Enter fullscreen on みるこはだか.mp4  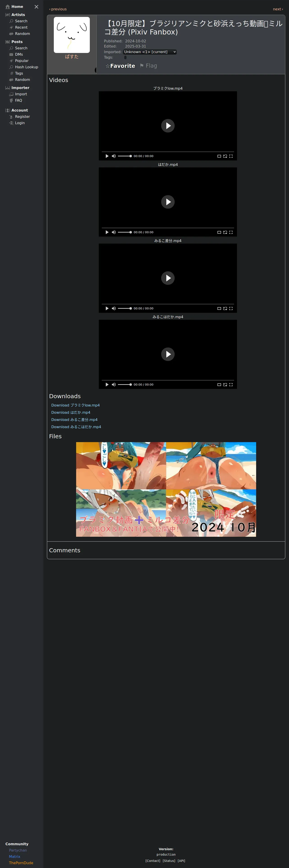click(231, 384)
